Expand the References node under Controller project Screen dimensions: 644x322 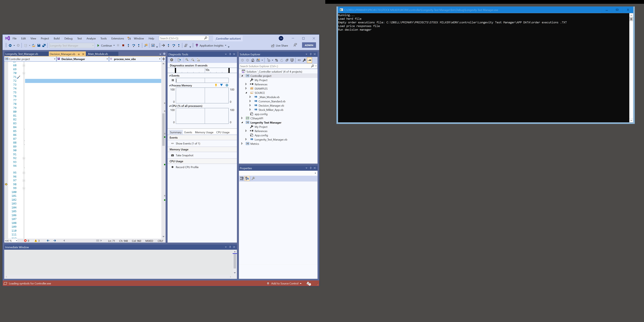246,84
